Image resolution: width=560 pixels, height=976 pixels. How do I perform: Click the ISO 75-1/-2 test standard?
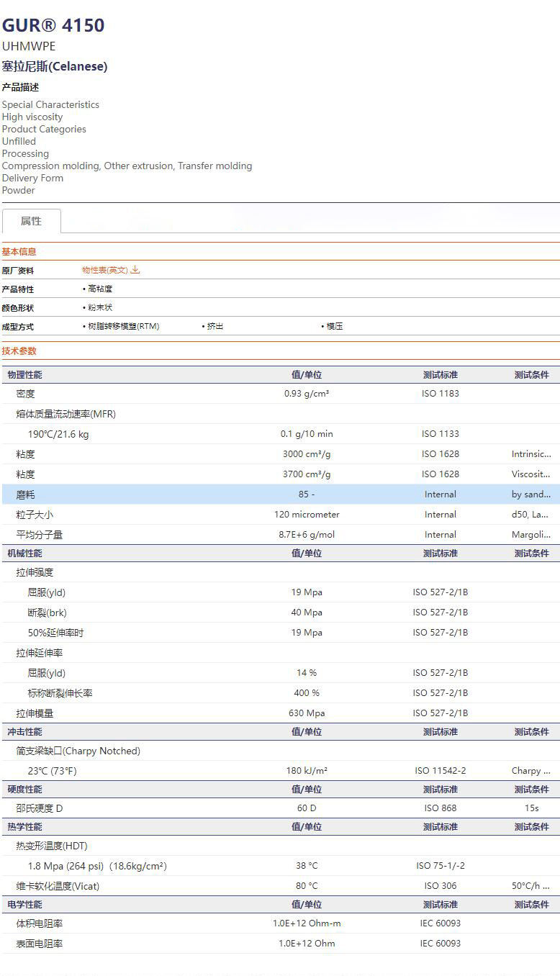pos(441,866)
